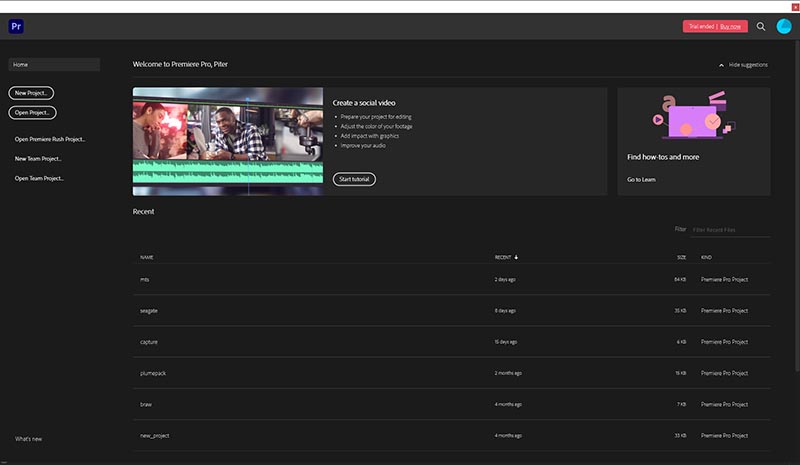Viewport: 800px width, 465px height.
Task: Start the social video tutorial
Action: (x=354, y=179)
